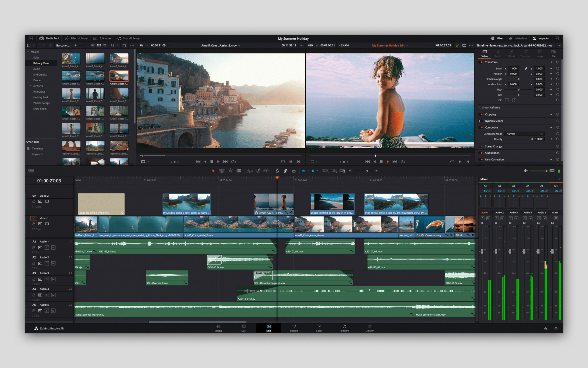
Task: Open the Timeline View Options icon
Action: 31,171
